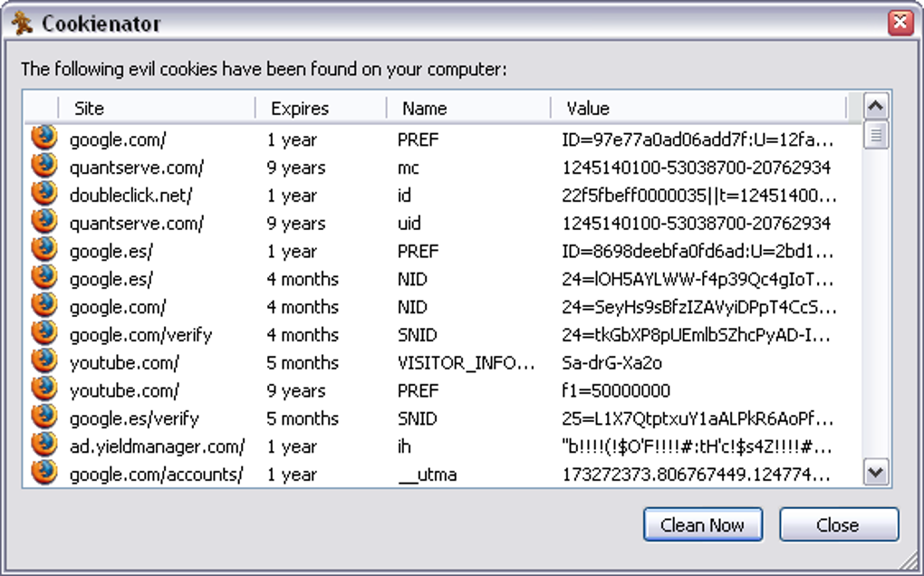This screenshot has width=924, height=576.
Task: Click the vertical scrollbar thumb
Action: (876, 135)
